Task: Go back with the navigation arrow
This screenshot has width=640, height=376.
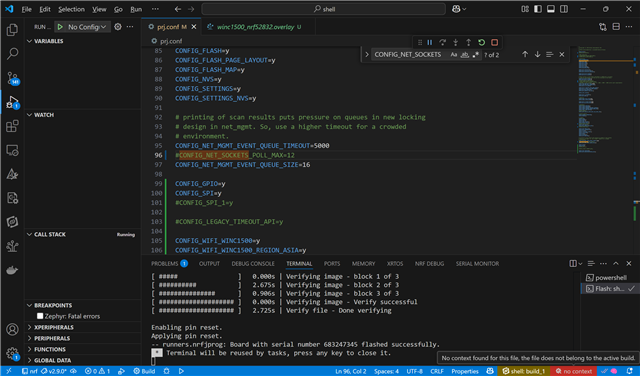Action: pos(178,9)
